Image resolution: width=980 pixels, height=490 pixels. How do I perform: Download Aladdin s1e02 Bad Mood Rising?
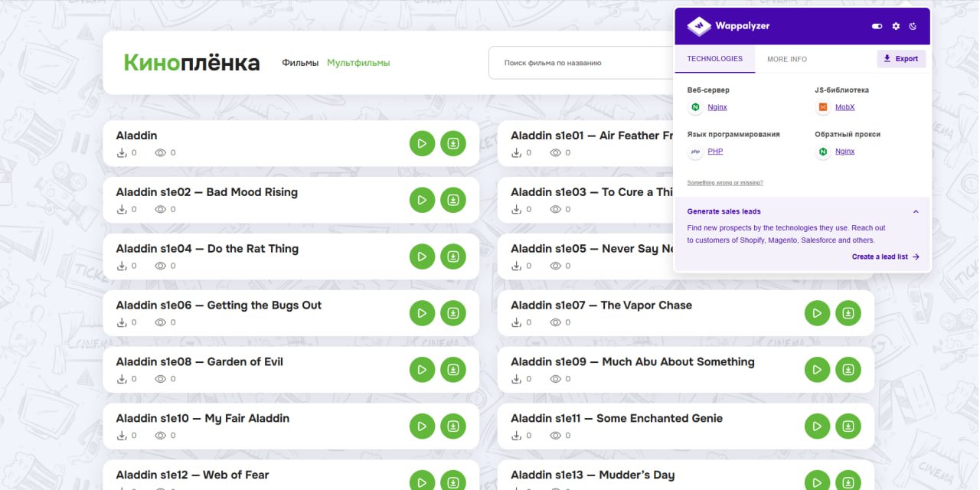453,200
